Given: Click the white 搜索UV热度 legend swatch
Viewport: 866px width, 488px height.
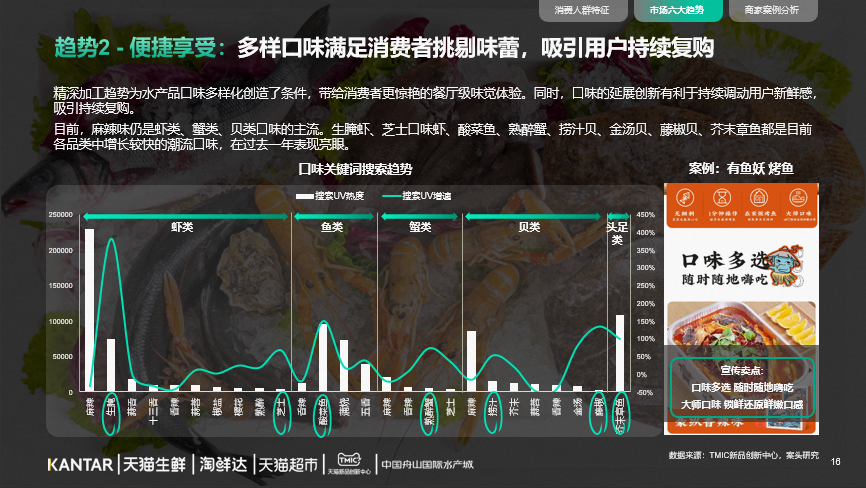Looking at the screenshot, I should (303, 195).
